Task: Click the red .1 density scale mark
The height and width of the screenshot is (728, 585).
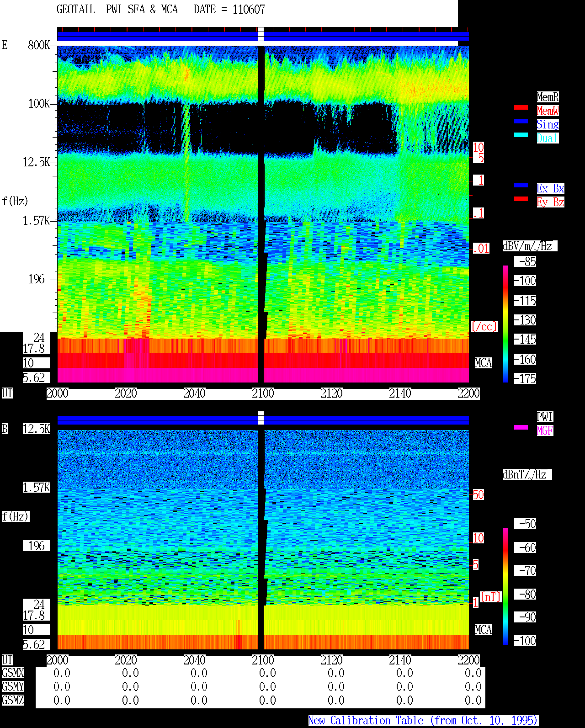Action: click(x=479, y=213)
